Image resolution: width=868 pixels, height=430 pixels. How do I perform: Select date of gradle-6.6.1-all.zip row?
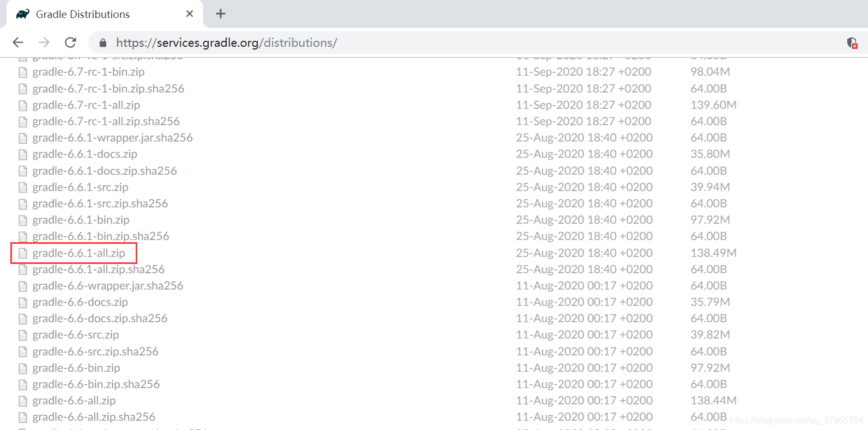point(584,253)
